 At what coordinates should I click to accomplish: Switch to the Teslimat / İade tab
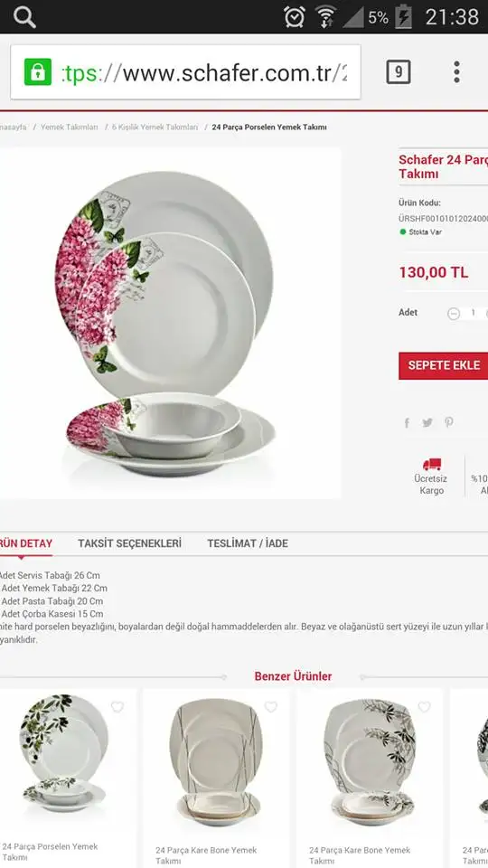tap(248, 543)
